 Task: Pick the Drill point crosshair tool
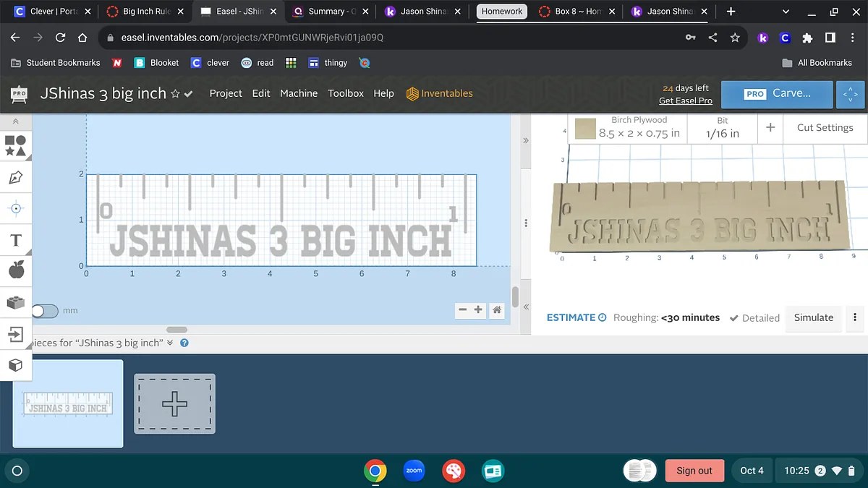click(x=16, y=208)
